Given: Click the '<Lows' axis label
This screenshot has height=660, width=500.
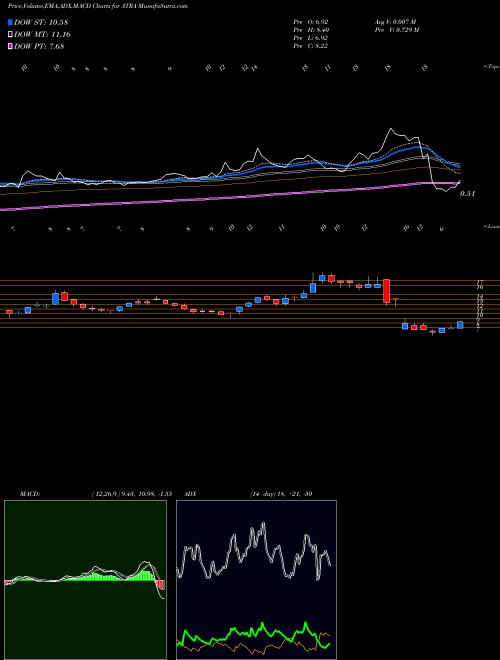Looking at the screenshot, I should click(x=492, y=226).
